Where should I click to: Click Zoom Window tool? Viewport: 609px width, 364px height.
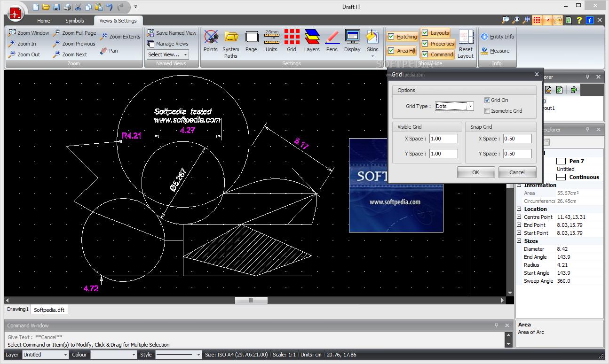point(29,33)
